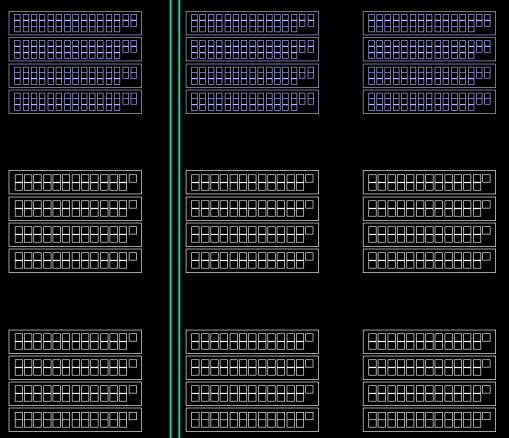Image resolution: width=509 pixels, height=438 pixels.
Task: Select the first purple block in the right column
Action: coord(429,23)
